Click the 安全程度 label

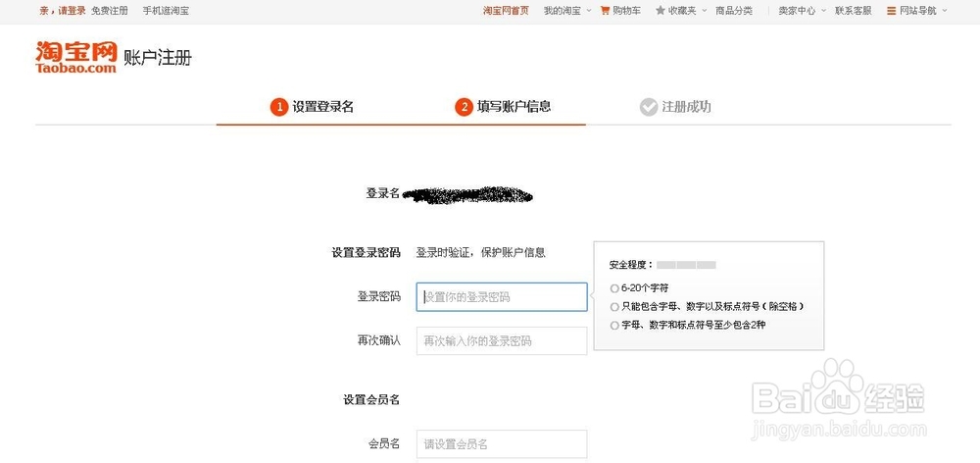[x=630, y=265]
